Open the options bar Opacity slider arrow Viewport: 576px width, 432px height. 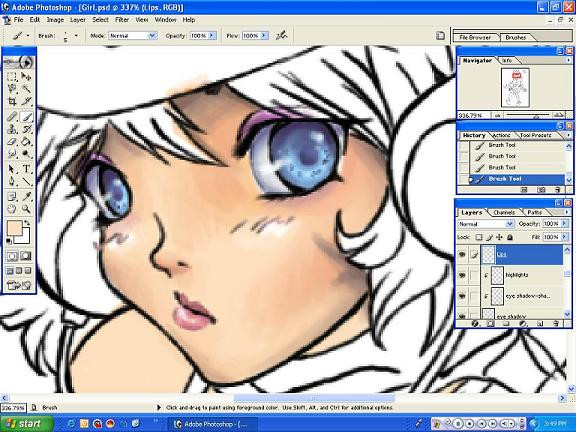point(212,36)
